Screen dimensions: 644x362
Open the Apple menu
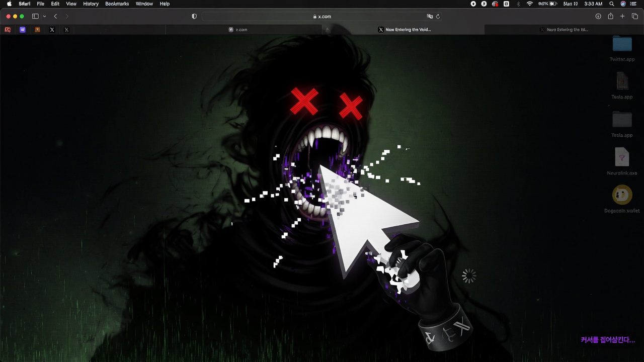[9, 4]
